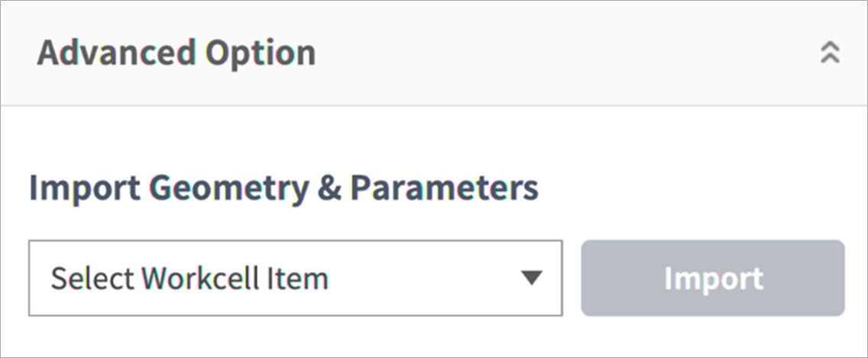Open the Select Workcell Item dropdown

[295, 278]
